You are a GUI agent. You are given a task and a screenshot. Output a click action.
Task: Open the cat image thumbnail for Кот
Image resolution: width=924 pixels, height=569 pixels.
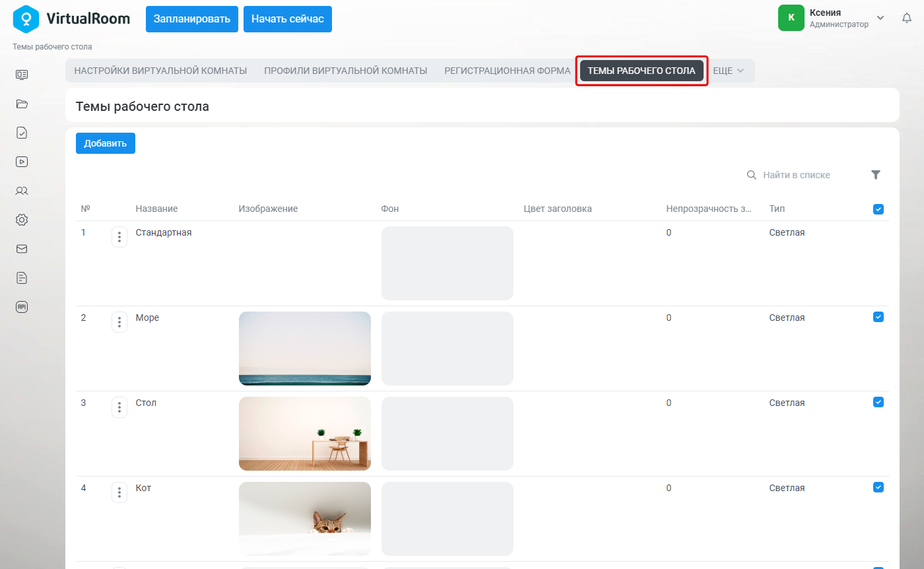(305, 519)
